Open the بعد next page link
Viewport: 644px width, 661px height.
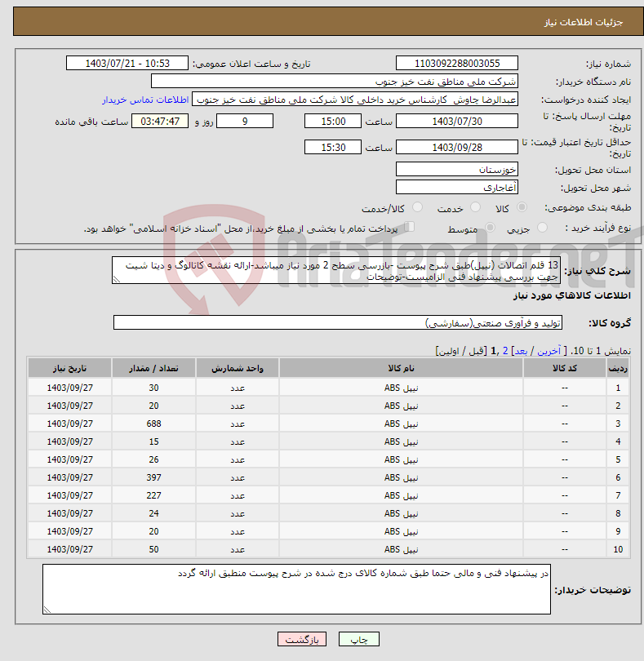521,351
